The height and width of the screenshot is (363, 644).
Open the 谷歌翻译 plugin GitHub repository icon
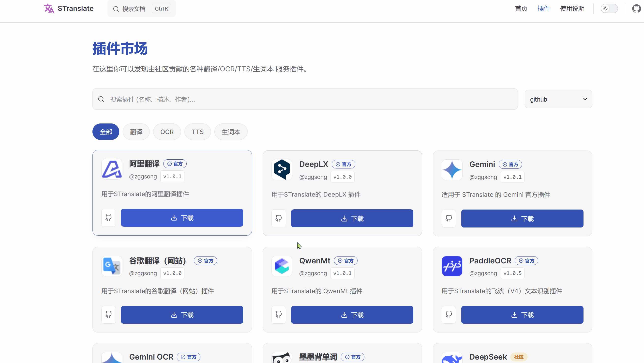tap(108, 315)
